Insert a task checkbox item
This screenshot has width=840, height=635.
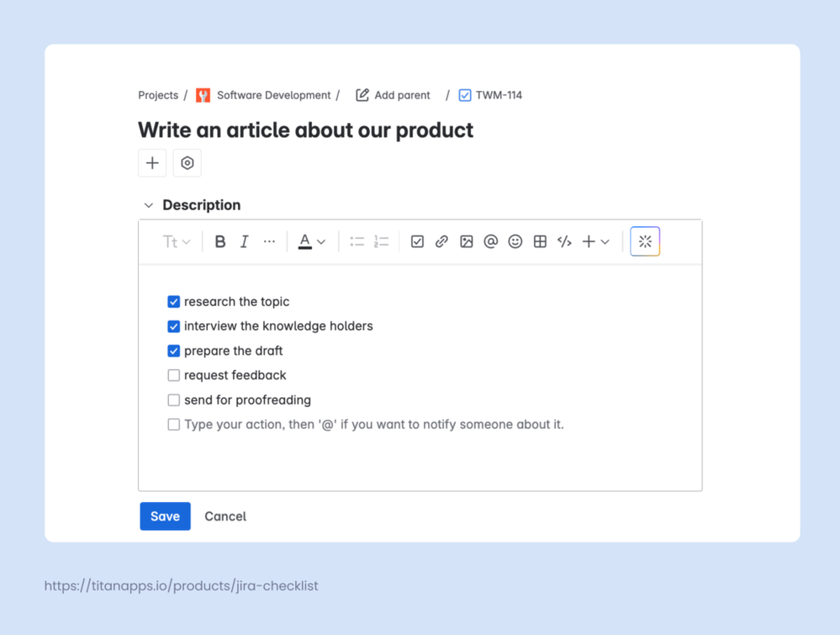point(417,241)
